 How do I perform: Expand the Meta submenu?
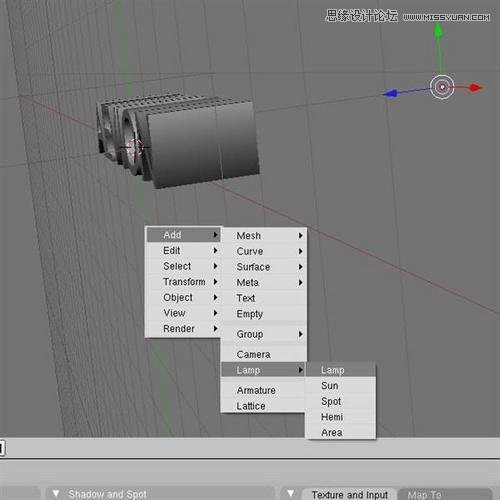pos(264,283)
